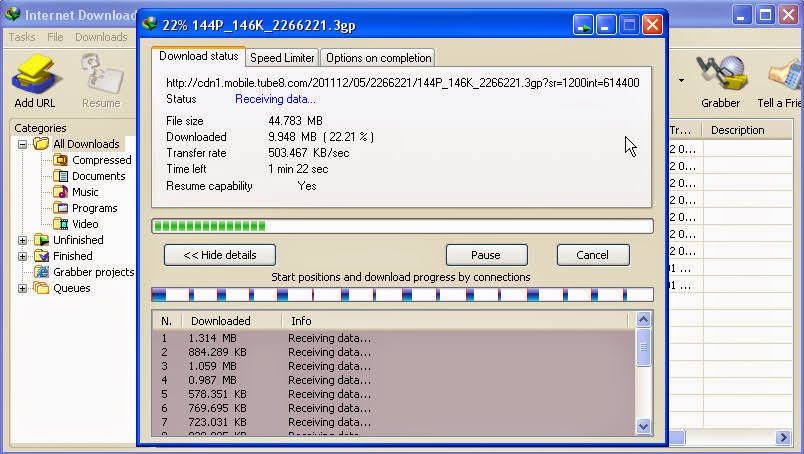Select Grabber projects label in tree
The width and height of the screenshot is (804, 454).
click(x=94, y=272)
